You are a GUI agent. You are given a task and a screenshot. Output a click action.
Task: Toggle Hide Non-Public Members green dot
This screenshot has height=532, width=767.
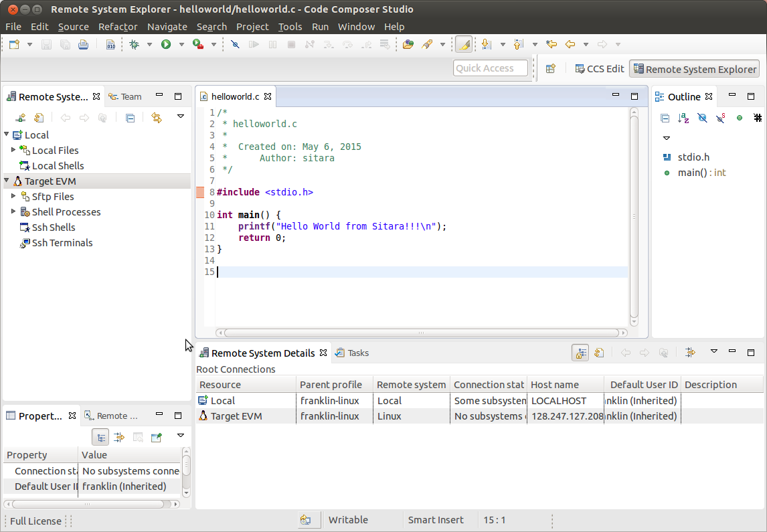pos(740,118)
